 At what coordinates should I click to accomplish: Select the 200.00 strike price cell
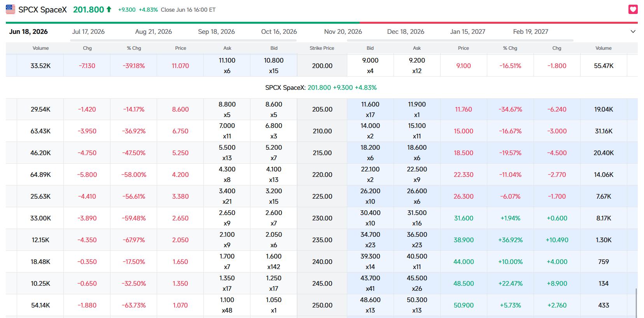(x=322, y=66)
